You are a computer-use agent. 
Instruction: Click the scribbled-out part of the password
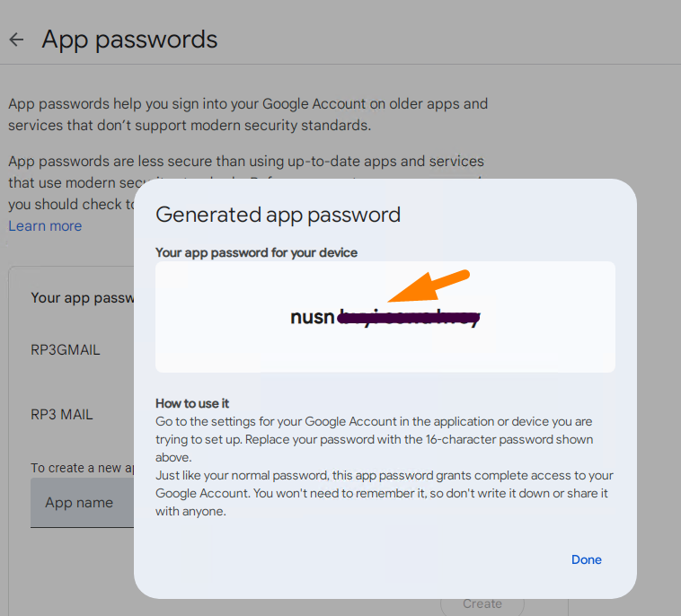click(x=409, y=318)
